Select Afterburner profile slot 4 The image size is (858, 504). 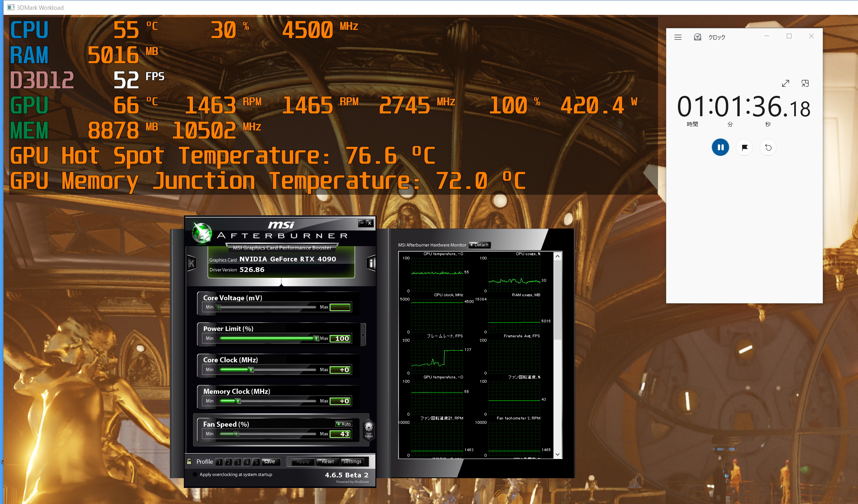(x=247, y=462)
